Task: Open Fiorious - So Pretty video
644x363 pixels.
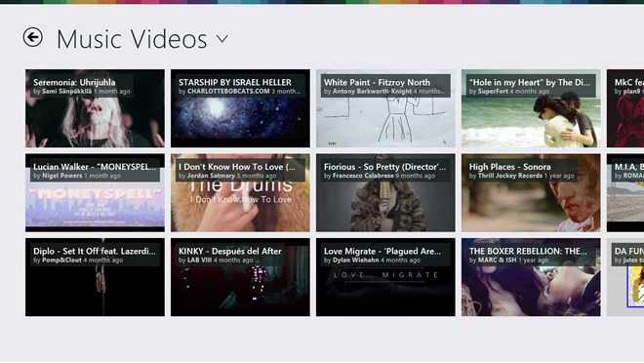Action: 385,193
